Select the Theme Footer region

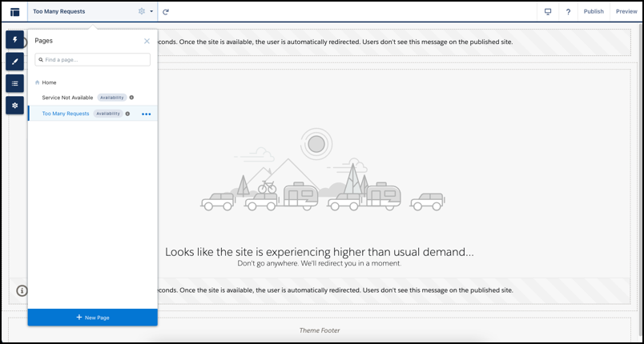320,330
